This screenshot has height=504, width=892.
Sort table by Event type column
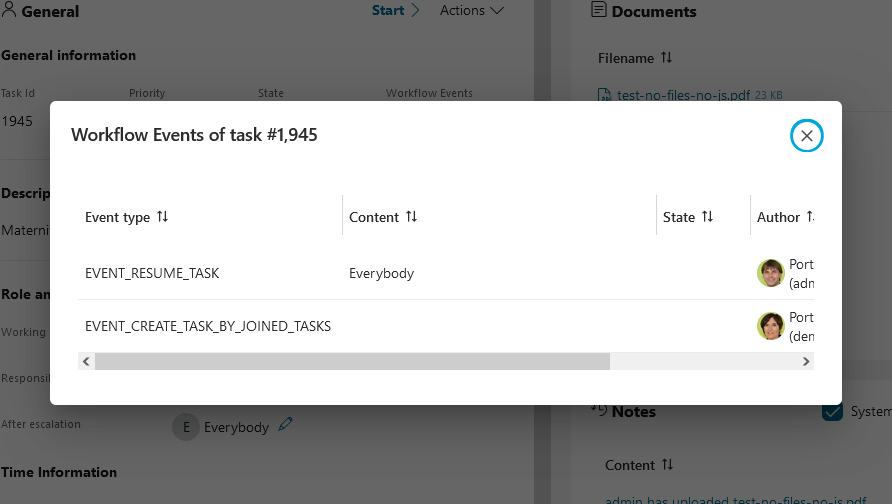tap(162, 217)
